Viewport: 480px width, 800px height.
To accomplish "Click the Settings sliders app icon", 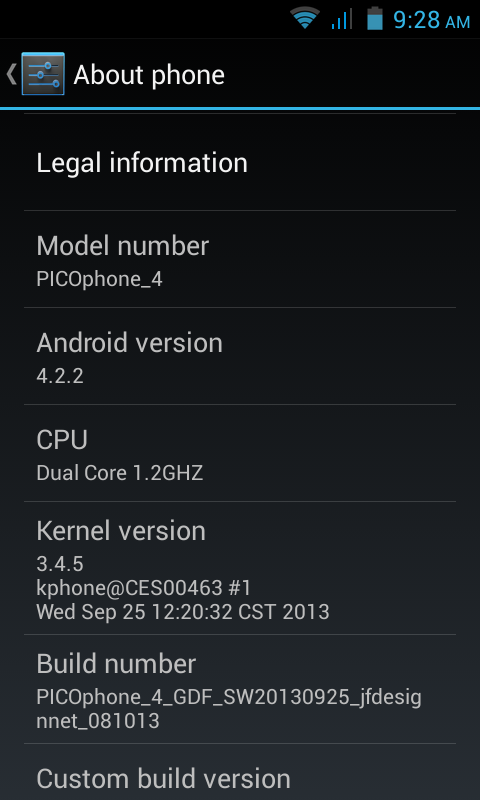I will (43, 74).
